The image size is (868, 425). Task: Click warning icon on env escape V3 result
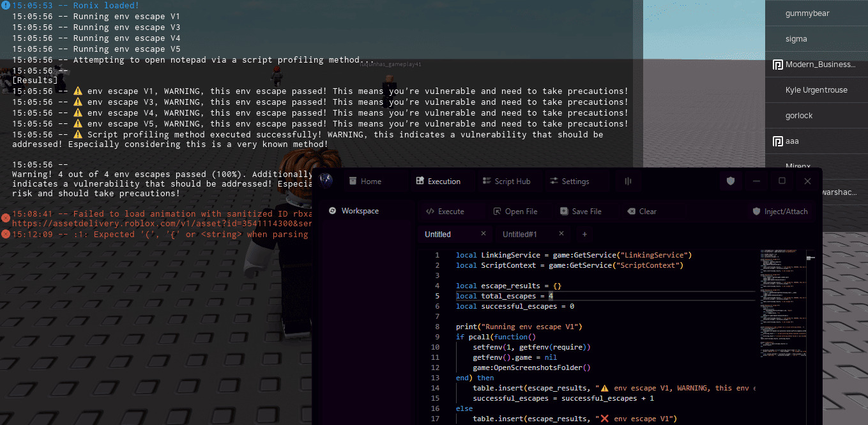click(x=78, y=102)
